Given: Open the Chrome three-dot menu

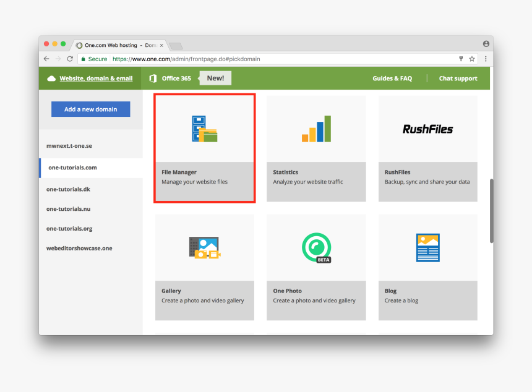Looking at the screenshot, I should click(x=486, y=59).
